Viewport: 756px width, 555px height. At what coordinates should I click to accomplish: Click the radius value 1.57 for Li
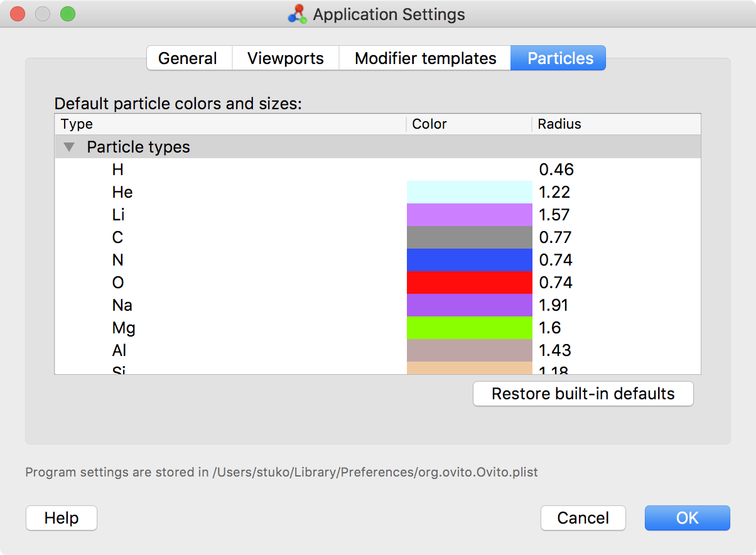[x=554, y=215]
